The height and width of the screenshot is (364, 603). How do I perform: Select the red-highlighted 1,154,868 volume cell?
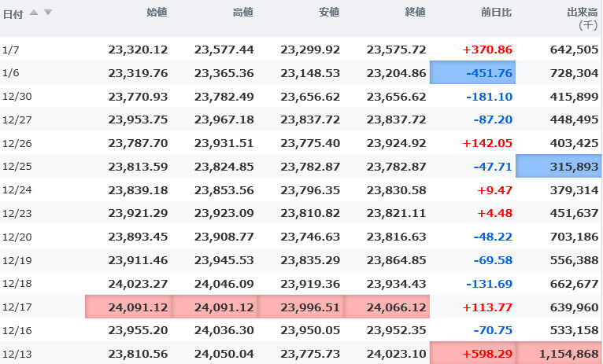[x=559, y=353]
